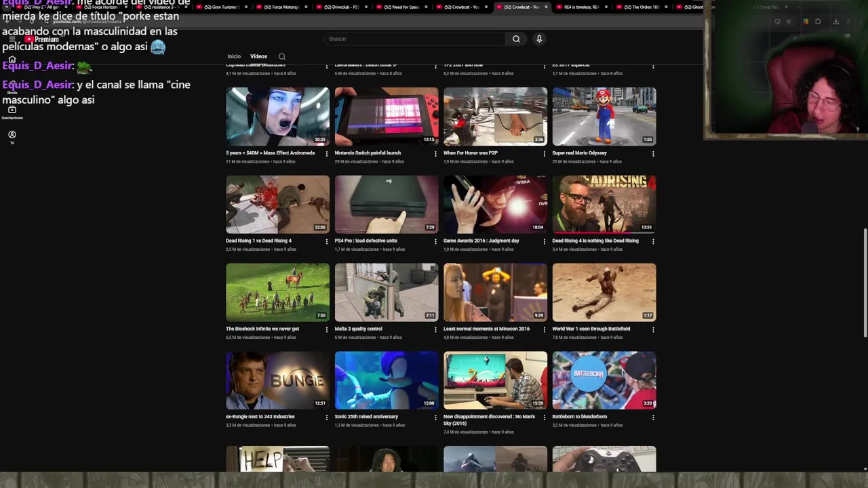Play the When For Honor was P2P thumbnail

pos(495,116)
